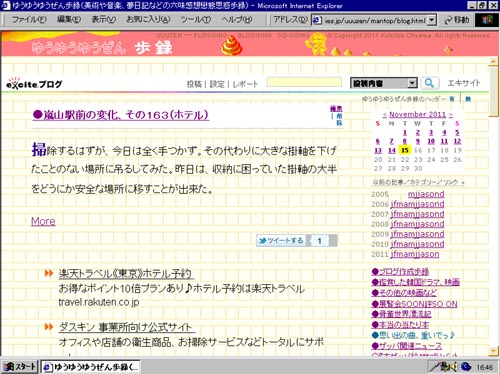Click the magnifier search button
Viewport: 500px width, 374px height.
(429, 83)
